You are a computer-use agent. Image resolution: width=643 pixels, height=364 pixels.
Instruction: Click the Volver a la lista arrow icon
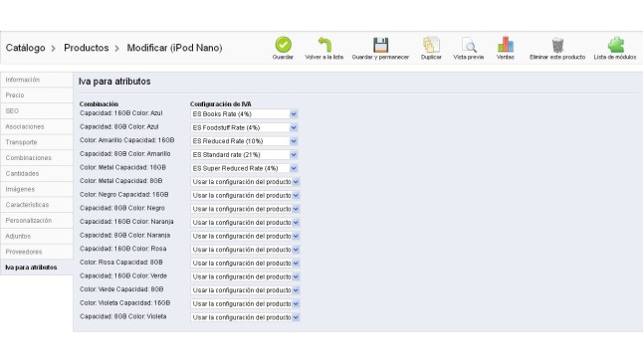(x=324, y=45)
